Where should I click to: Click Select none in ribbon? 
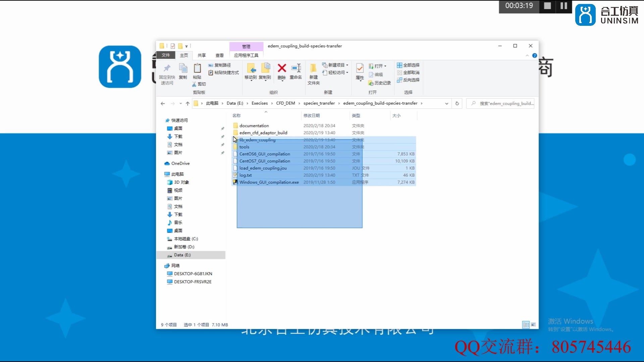click(x=408, y=72)
